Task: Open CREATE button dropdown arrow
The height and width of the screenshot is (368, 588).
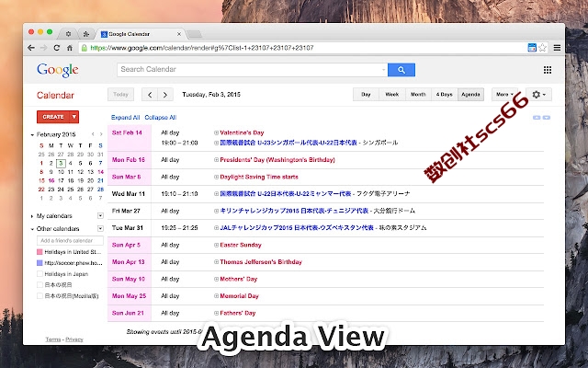Action: tap(74, 117)
